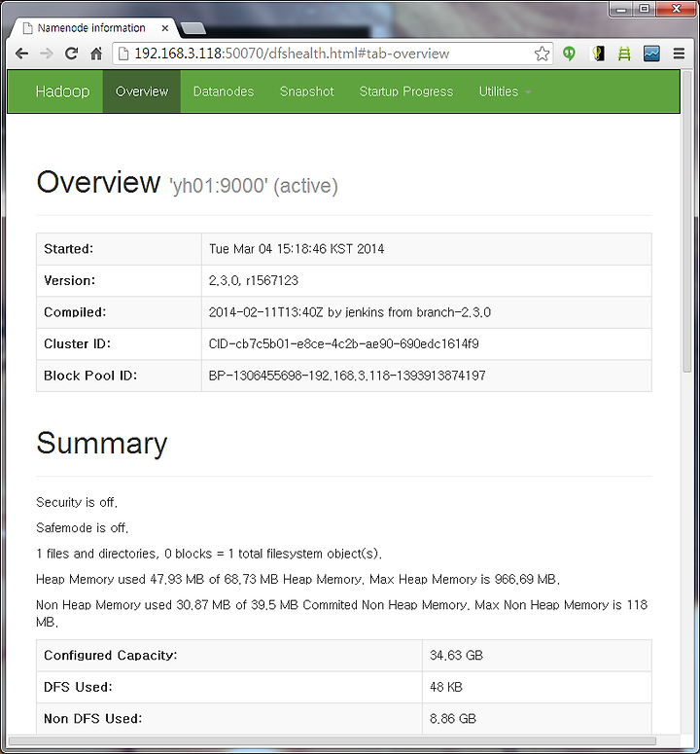Click the files and directories summary line
This screenshot has height=754, width=700.
[x=209, y=554]
